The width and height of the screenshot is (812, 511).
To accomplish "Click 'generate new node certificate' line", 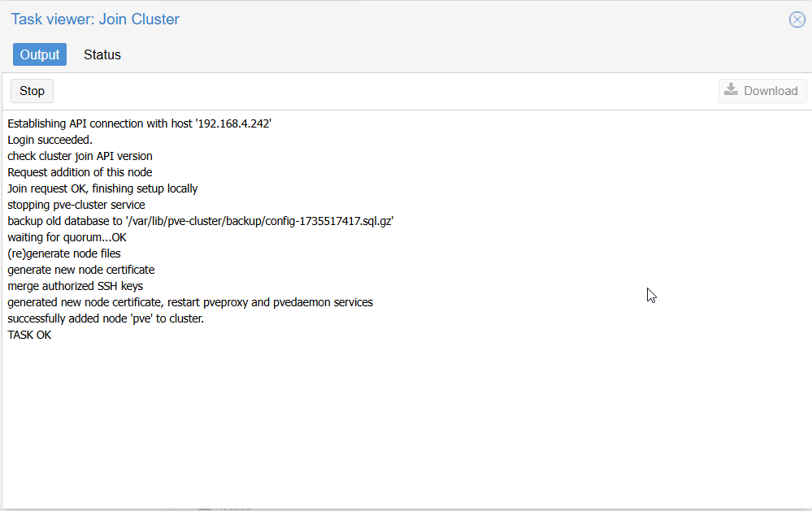I will (x=80, y=270).
